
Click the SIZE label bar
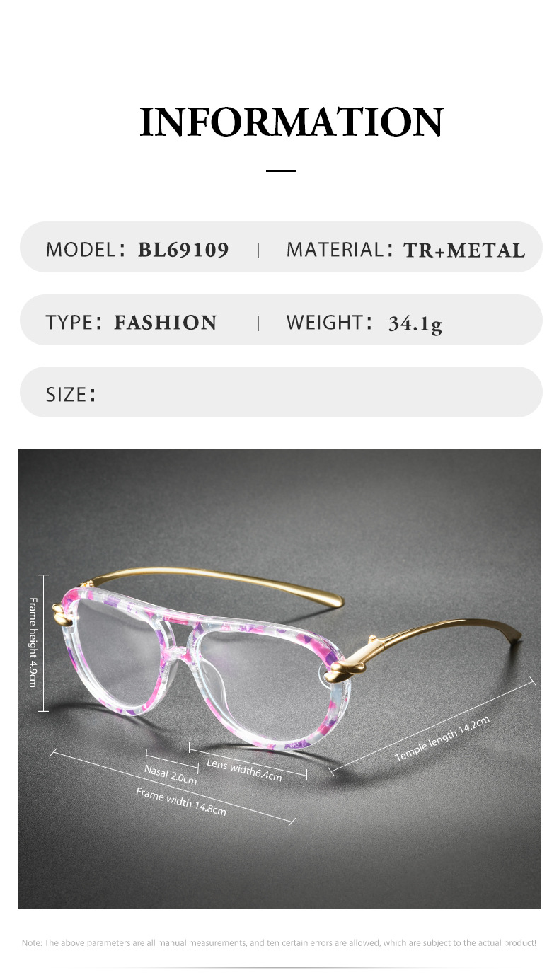[281, 392]
